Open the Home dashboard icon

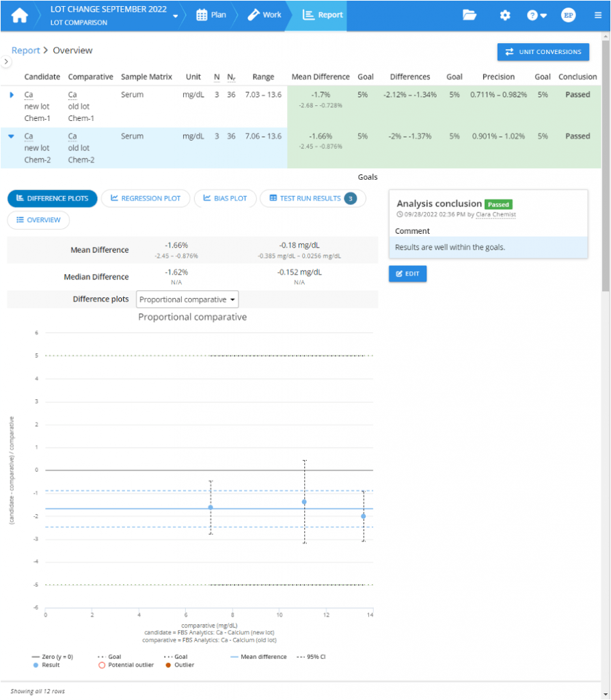click(19, 14)
